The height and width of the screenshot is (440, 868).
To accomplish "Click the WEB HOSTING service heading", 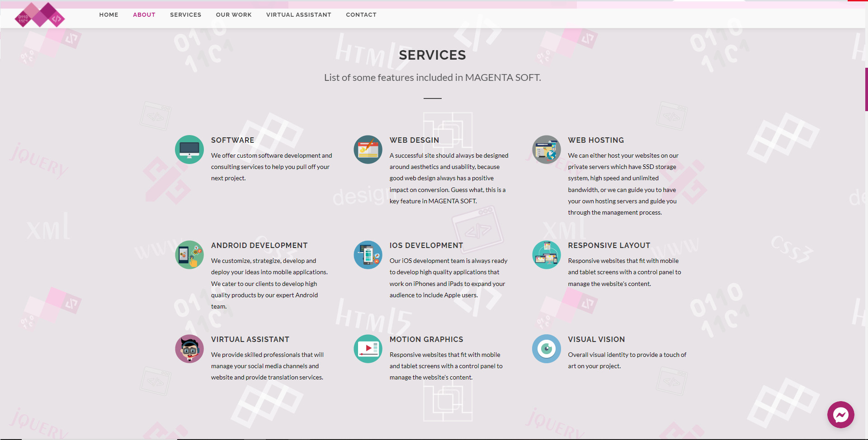I will pyautogui.click(x=596, y=140).
